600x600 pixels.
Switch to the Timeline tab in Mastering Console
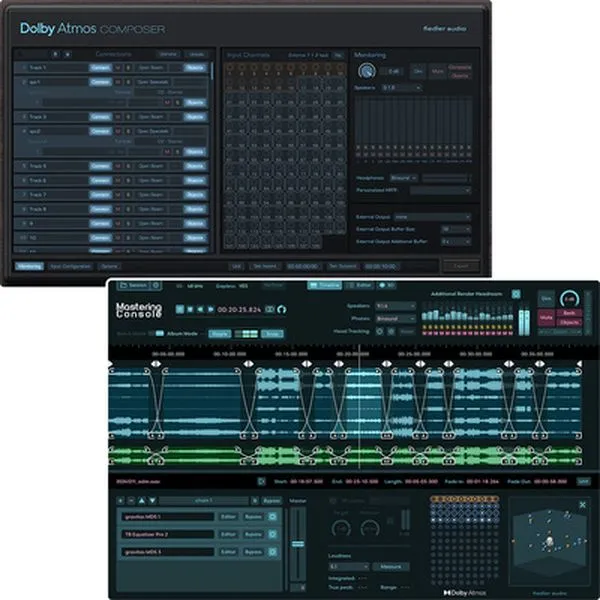coord(324,285)
